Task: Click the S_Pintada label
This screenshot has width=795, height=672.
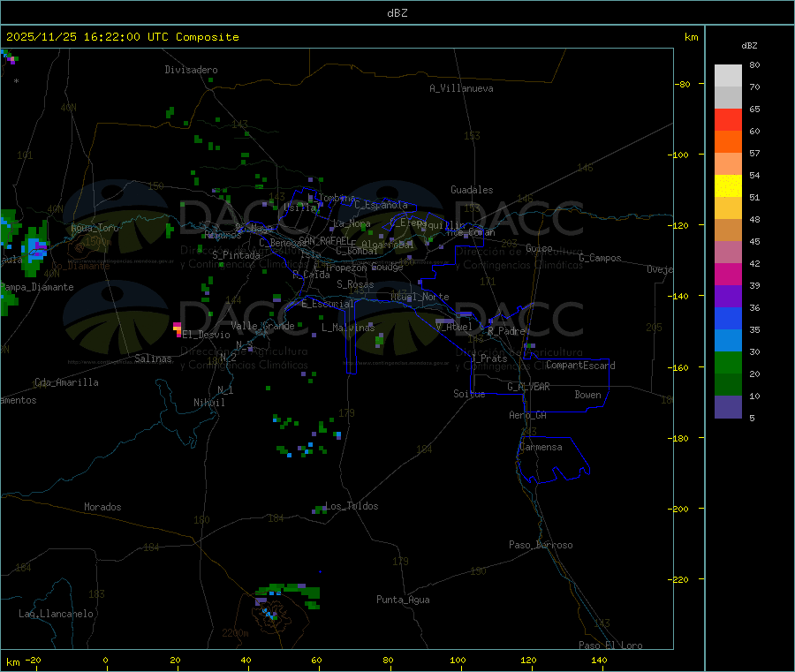Action: pos(236,255)
